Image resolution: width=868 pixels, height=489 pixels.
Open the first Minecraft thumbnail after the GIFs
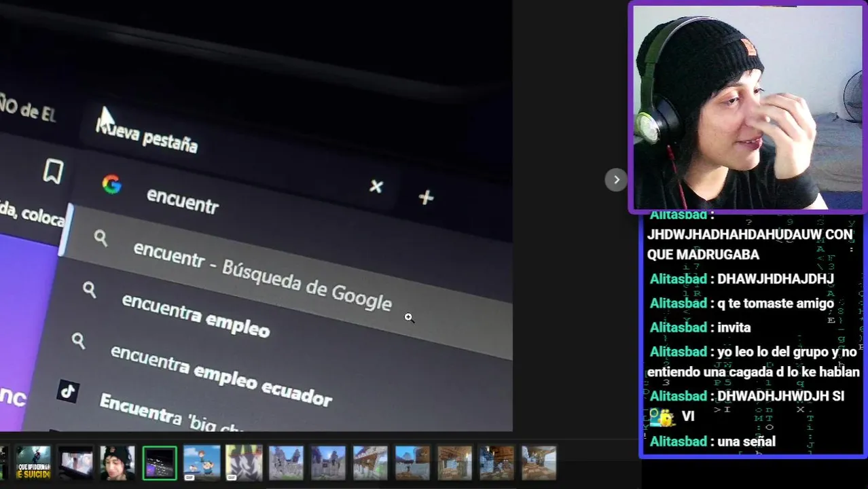pos(286,463)
